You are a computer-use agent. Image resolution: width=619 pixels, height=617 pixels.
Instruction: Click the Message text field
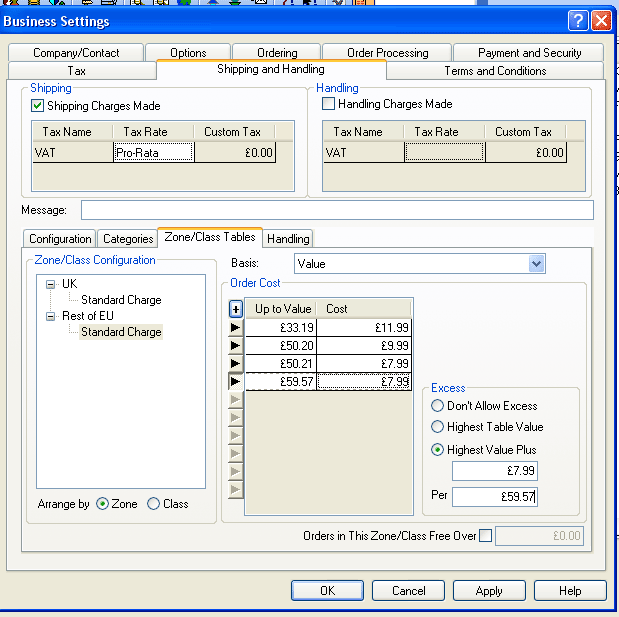click(337, 210)
